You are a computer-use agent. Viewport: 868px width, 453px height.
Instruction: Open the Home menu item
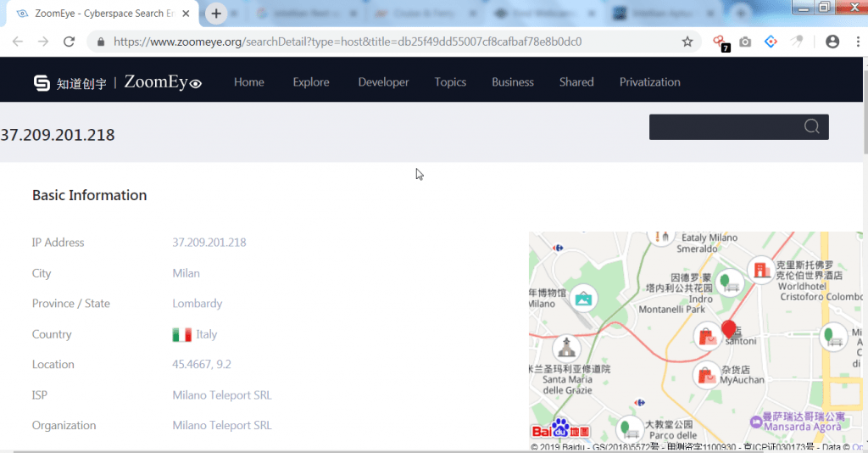pyautogui.click(x=249, y=82)
